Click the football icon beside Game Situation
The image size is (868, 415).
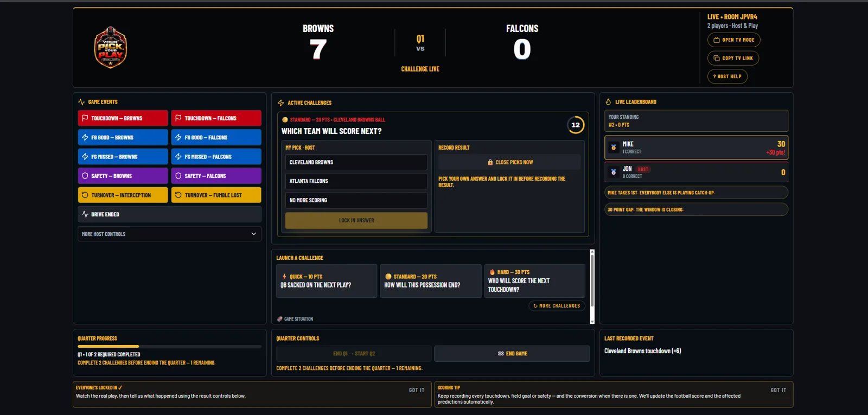[x=280, y=319]
